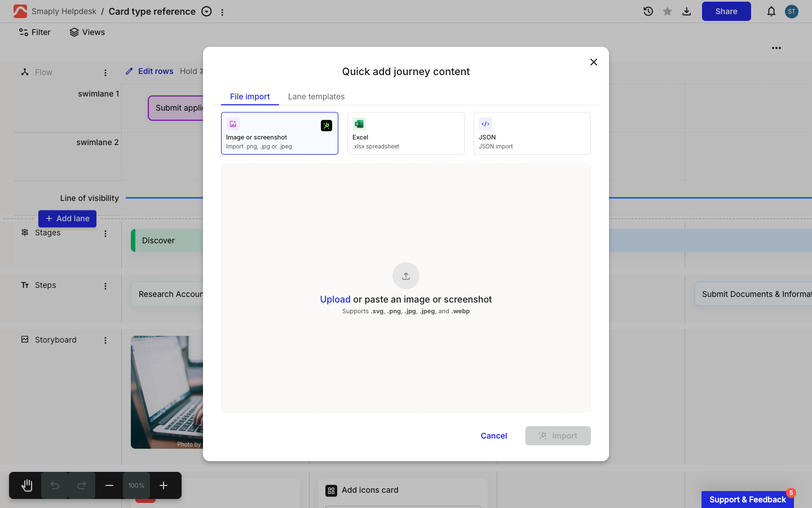812x508 pixels.
Task: Open the Storyboard lane options menu
Action: (x=105, y=340)
